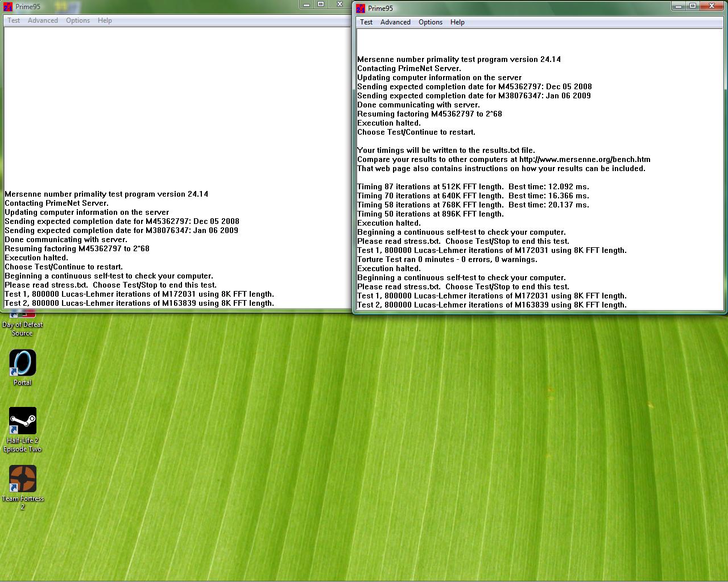The height and width of the screenshot is (582, 728).
Task: Click the 'Test 2' M163839 line in the left window
Action: click(139, 304)
